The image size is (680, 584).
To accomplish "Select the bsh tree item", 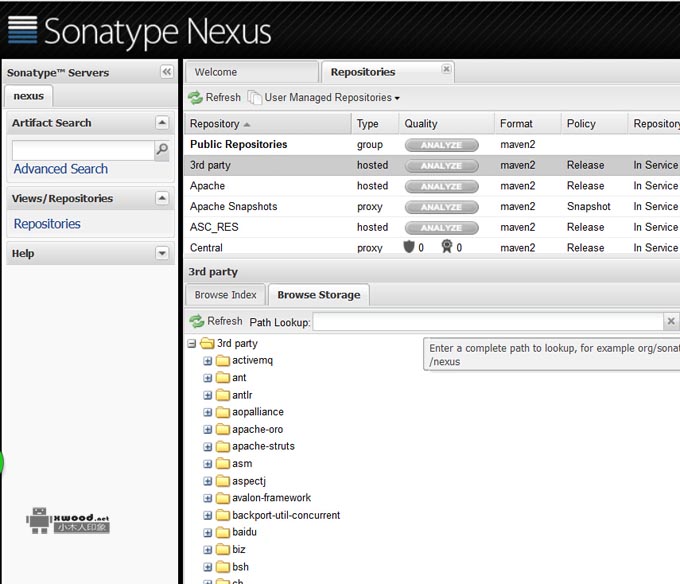I will 240,567.
